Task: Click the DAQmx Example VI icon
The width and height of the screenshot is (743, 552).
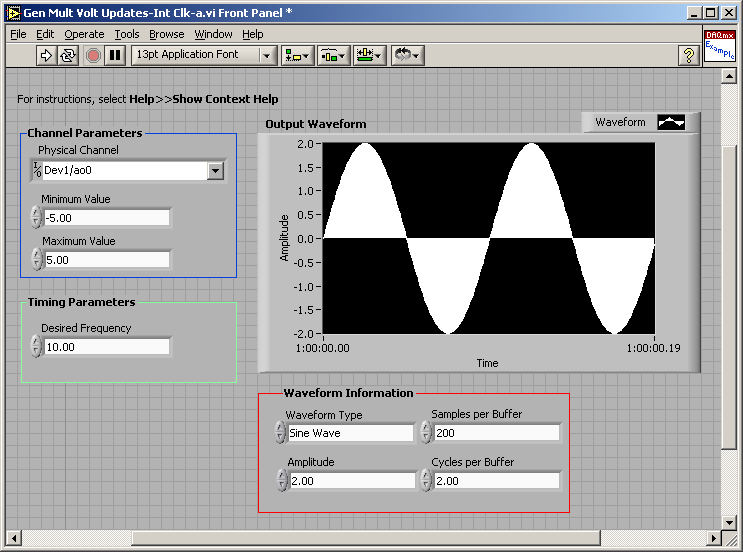Action: (719, 45)
